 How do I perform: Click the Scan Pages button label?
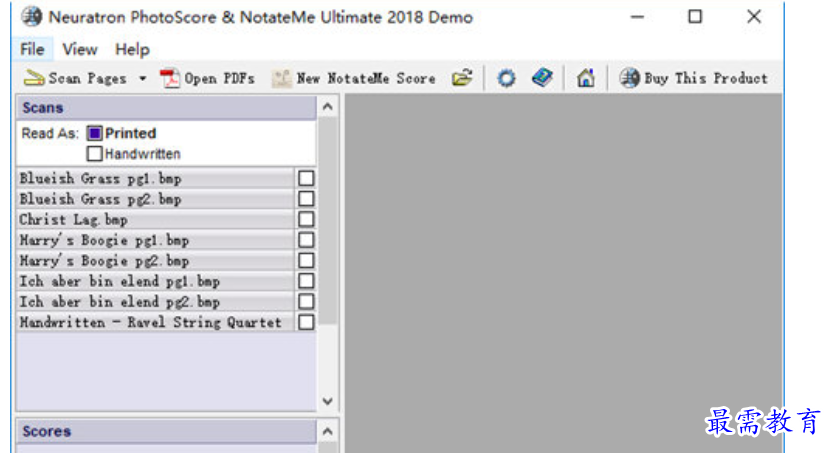(x=88, y=79)
